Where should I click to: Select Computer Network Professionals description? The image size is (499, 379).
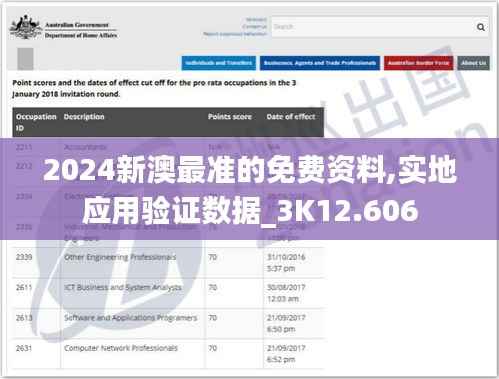point(121,348)
